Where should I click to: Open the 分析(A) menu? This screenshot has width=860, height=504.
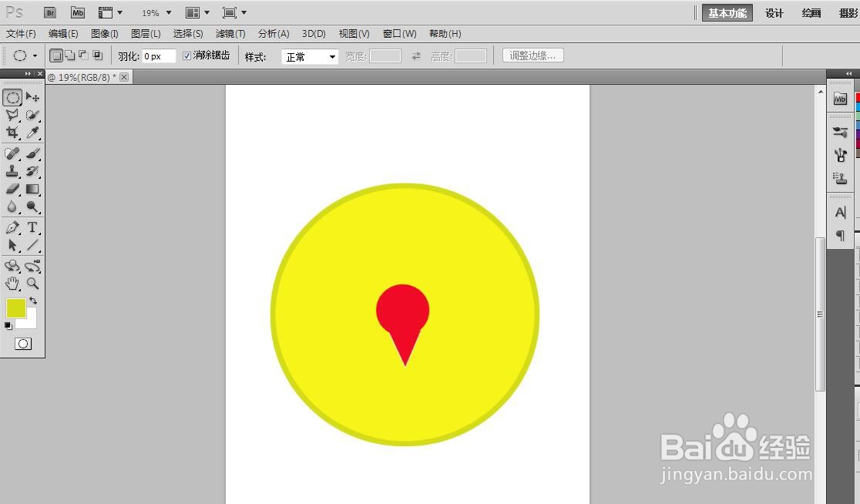(x=273, y=33)
